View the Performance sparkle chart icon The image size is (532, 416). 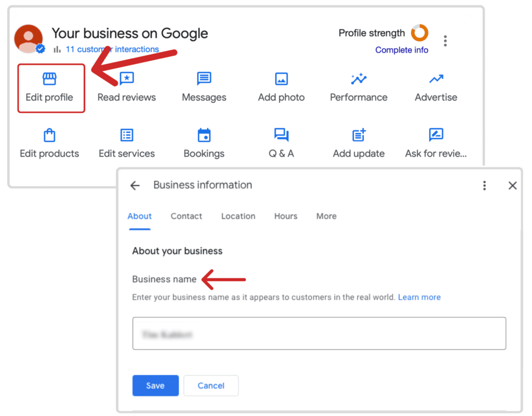(358, 78)
